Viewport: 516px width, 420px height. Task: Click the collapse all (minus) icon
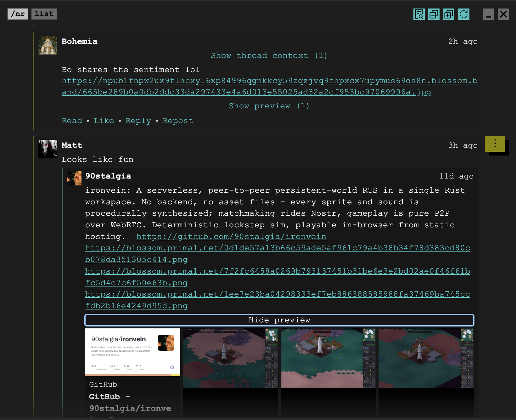tap(434, 14)
